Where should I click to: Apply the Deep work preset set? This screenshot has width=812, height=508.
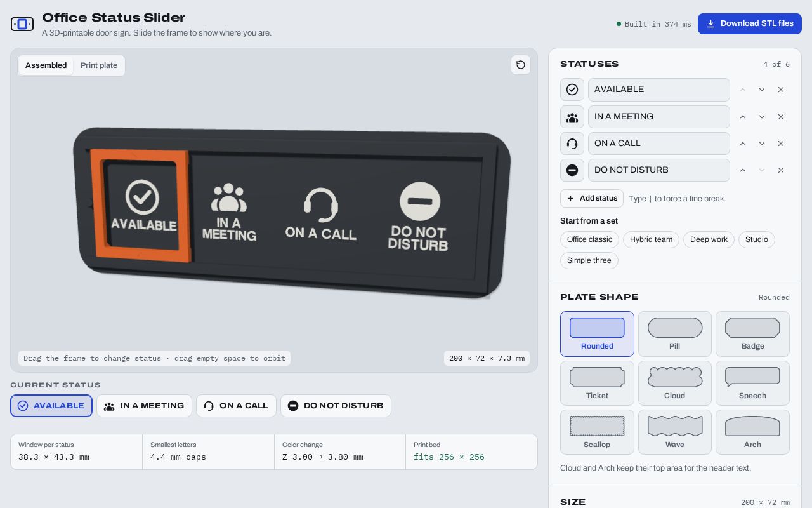709,239
